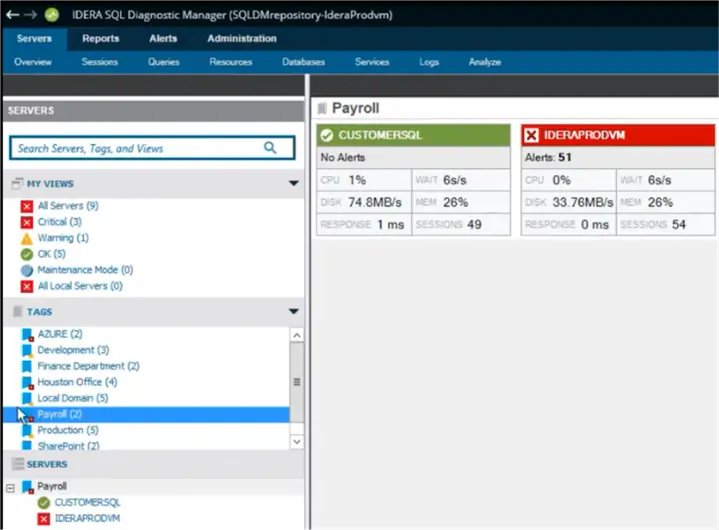Focus the Search Servers, Tags, and Views field
Image resolution: width=719 pixels, height=530 pixels.
(x=152, y=148)
